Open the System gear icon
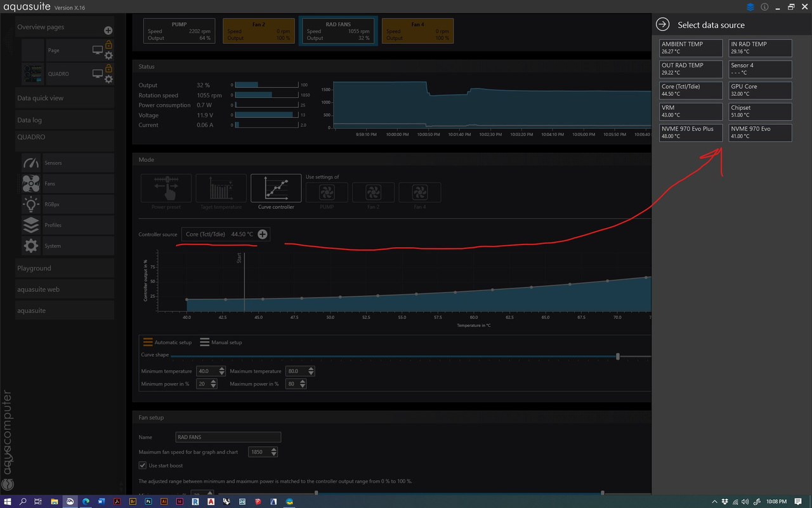Viewport: 812px width, 508px height. pos(30,246)
